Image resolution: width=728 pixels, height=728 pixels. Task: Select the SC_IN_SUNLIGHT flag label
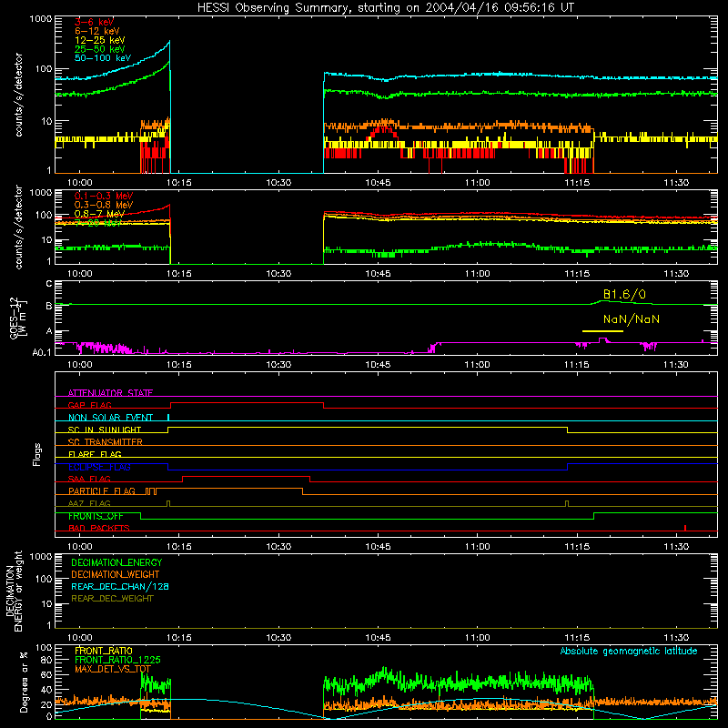click(105, 430)
